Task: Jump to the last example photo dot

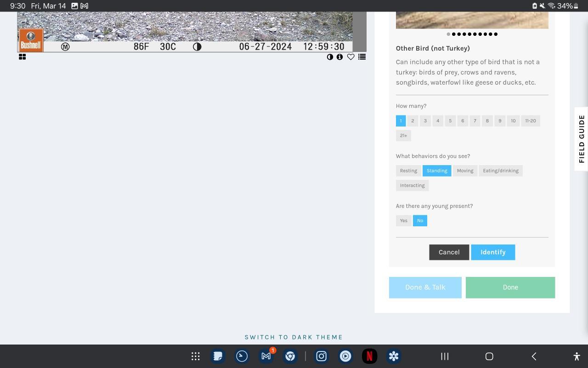Action: [496, 34]
